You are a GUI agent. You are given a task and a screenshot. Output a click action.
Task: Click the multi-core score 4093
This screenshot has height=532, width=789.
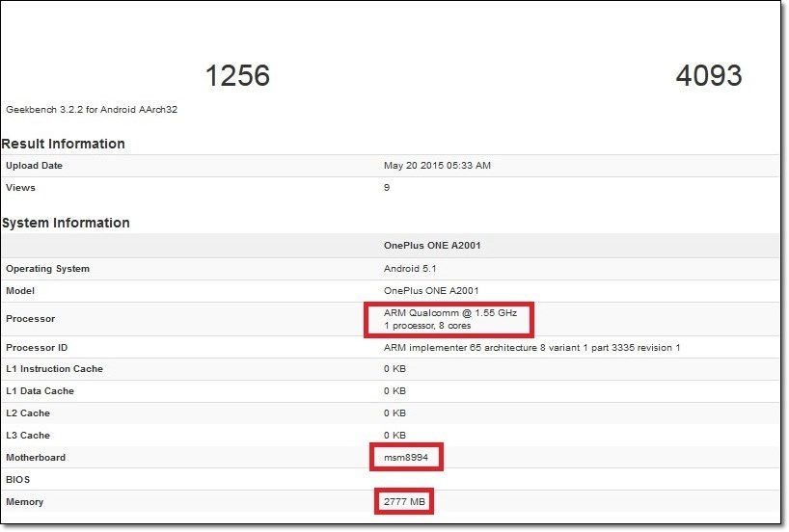(709, 75)
